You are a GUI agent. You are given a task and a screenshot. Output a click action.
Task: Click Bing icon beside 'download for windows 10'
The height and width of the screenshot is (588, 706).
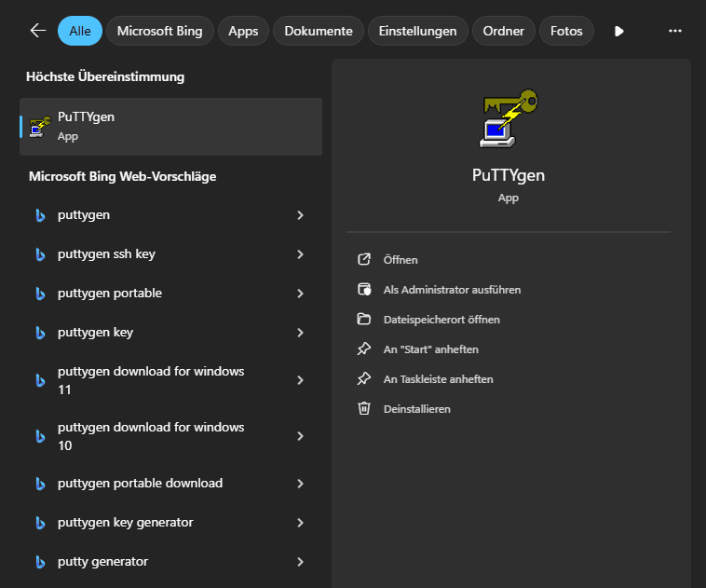(x=40, y=437)
